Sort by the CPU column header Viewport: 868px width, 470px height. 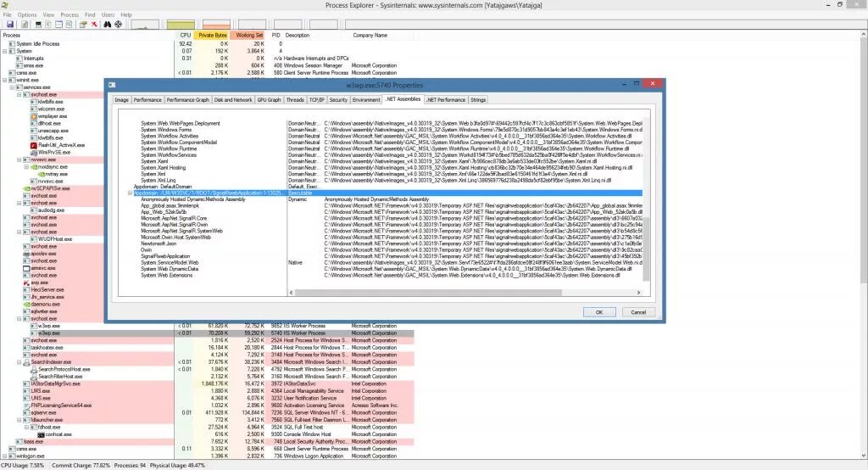(185, 35)
